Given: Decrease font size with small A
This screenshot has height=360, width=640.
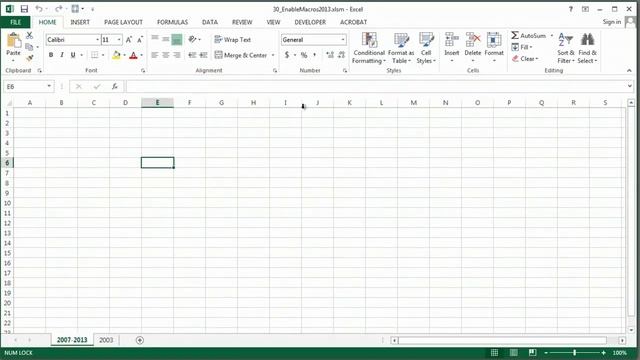Looking at the screenshot, I should (140, 40).
